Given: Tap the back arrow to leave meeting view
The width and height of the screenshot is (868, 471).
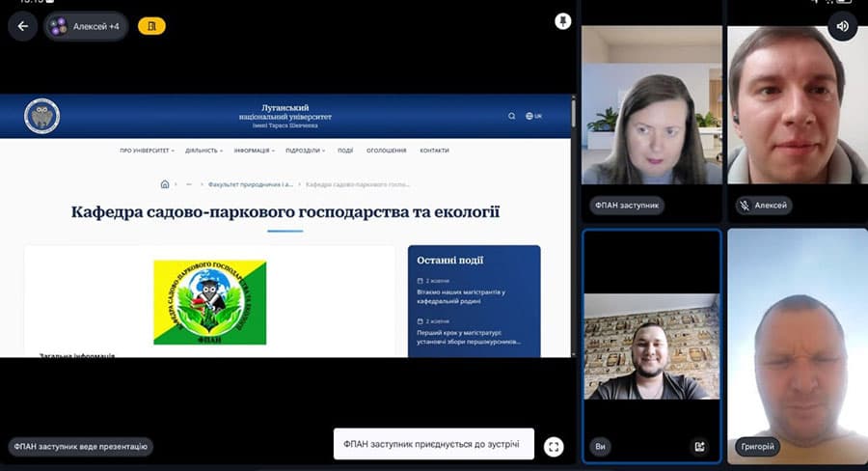Looking at the screenshot, I should pos(23,26).
